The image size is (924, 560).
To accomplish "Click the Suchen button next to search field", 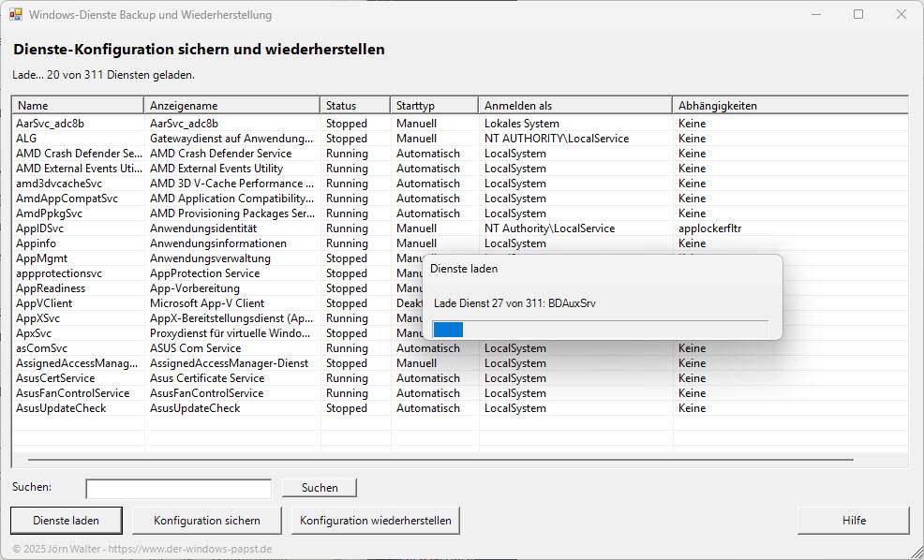I will (320, 488).
